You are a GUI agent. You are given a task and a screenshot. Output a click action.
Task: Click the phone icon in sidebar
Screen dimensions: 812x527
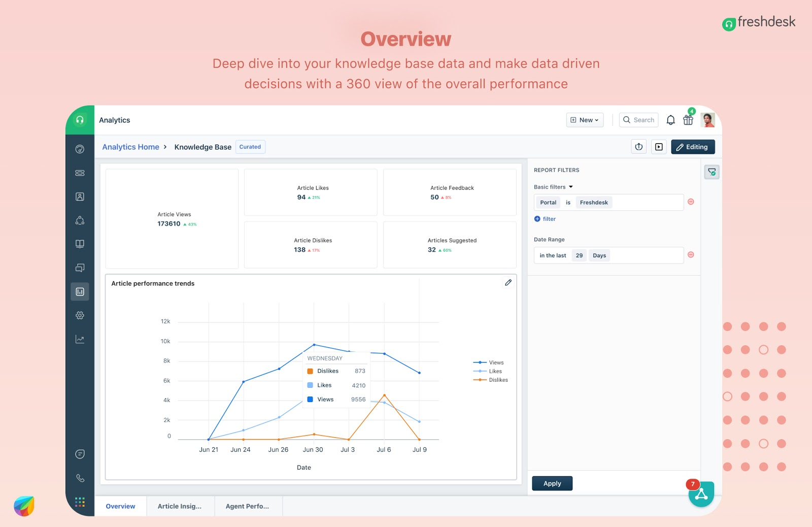(80, 478)
